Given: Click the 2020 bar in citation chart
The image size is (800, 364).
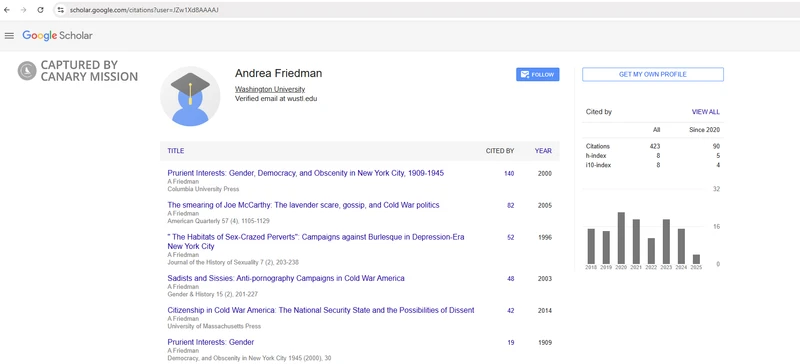Looking at the screenshot, I should (x=621, y=238).
